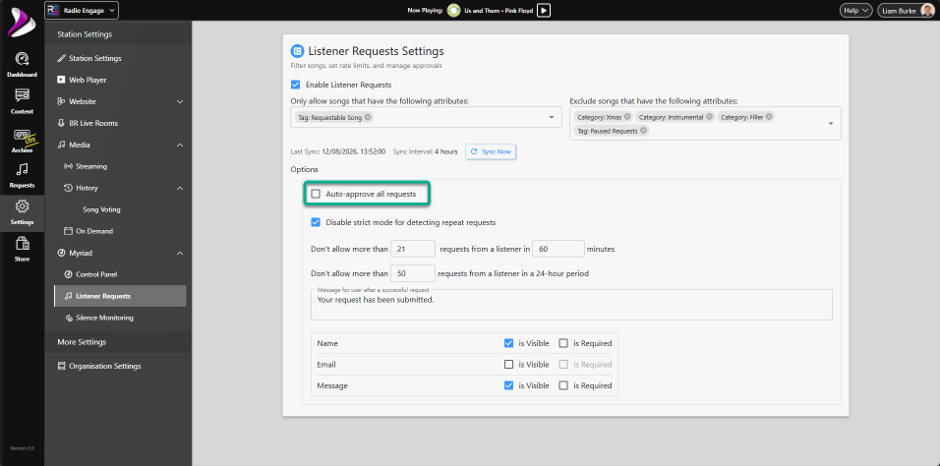Toggle Name is Visible checkbox
This screenshot has width=940, height=466.
[x=508, y=343]
